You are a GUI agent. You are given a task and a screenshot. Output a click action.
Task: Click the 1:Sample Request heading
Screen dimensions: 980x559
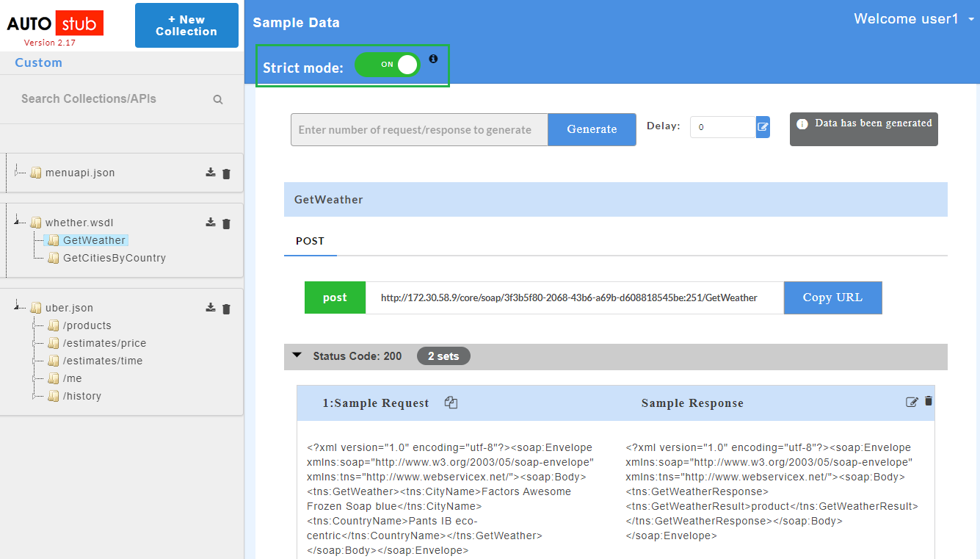376,403
